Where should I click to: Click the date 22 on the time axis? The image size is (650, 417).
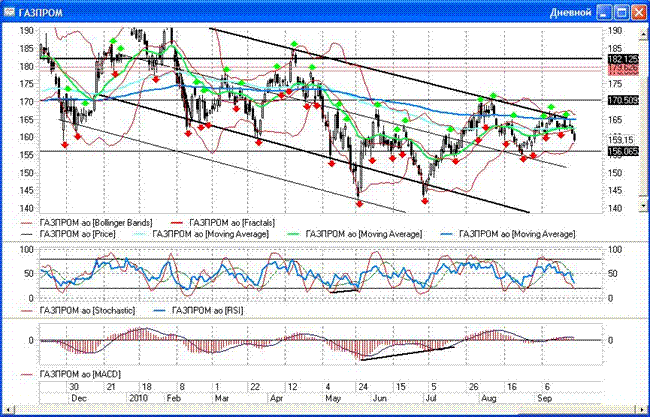pyautogui.click(x=255, y=387)
